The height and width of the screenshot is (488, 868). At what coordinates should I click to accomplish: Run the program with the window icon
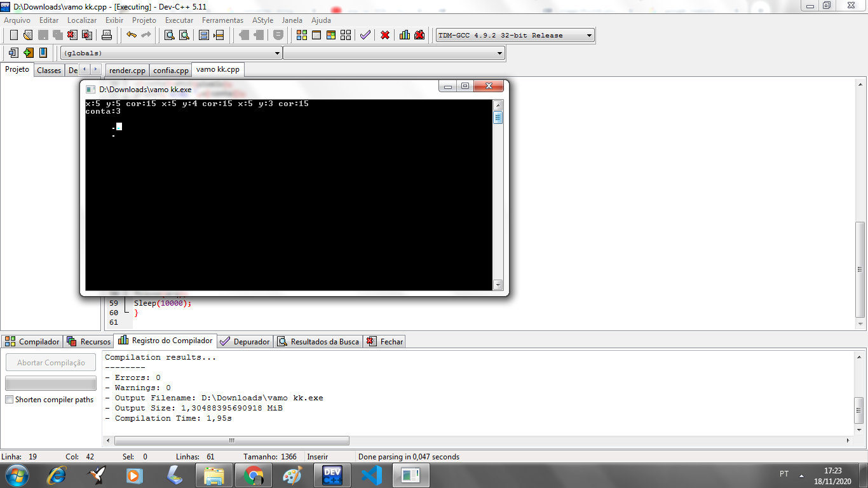316,35
